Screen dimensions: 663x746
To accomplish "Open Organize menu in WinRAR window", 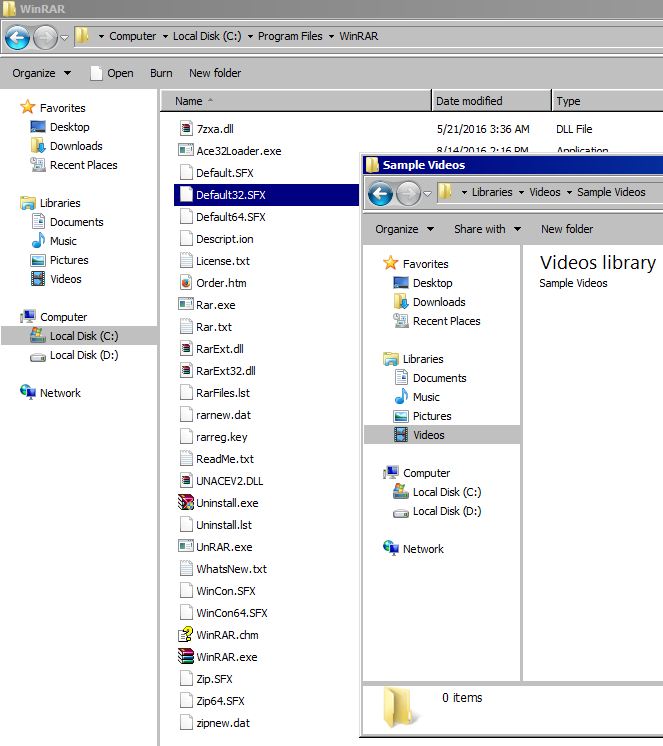I will (x=41, y=73).
